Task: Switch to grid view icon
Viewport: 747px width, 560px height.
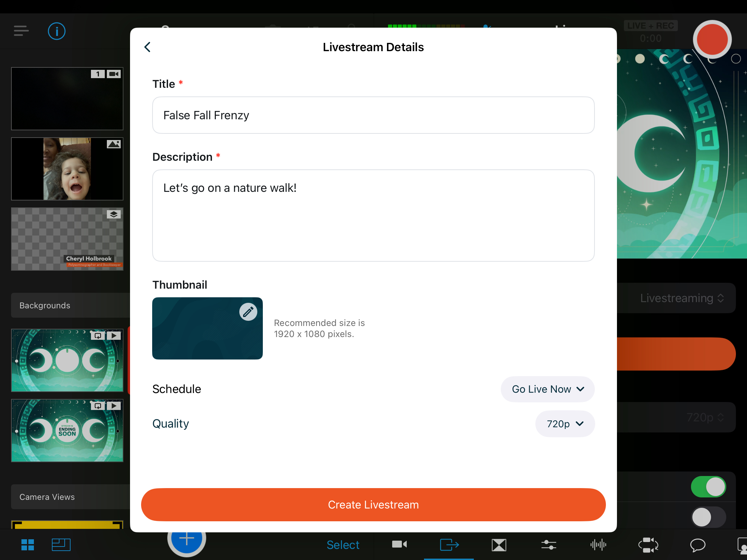Action: [28, 545]
